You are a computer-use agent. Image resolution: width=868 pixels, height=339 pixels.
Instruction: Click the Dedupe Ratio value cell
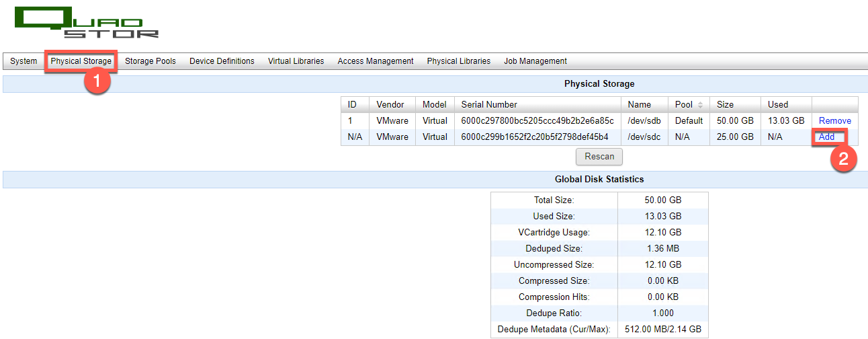662,313
